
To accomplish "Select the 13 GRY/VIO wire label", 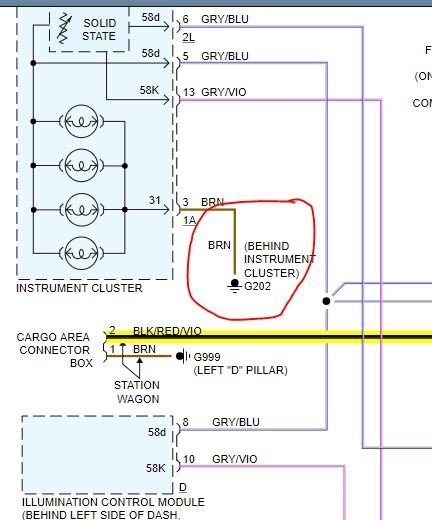I will (x=215, y=92).
